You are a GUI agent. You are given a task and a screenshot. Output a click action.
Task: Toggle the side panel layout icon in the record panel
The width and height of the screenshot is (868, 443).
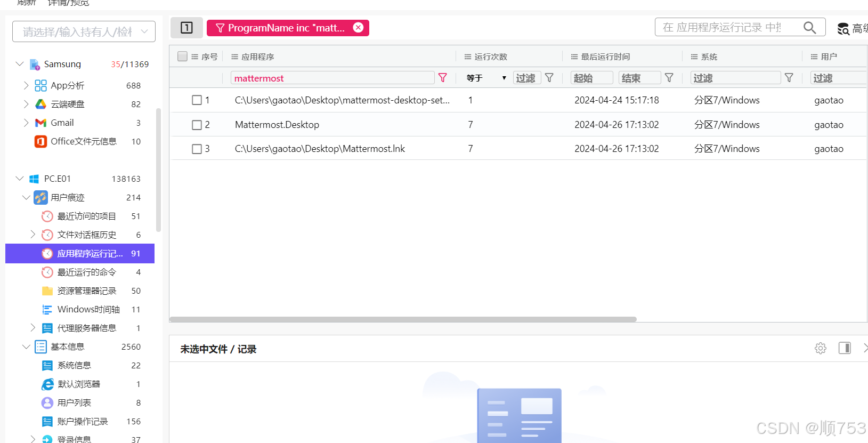(845, 348)
